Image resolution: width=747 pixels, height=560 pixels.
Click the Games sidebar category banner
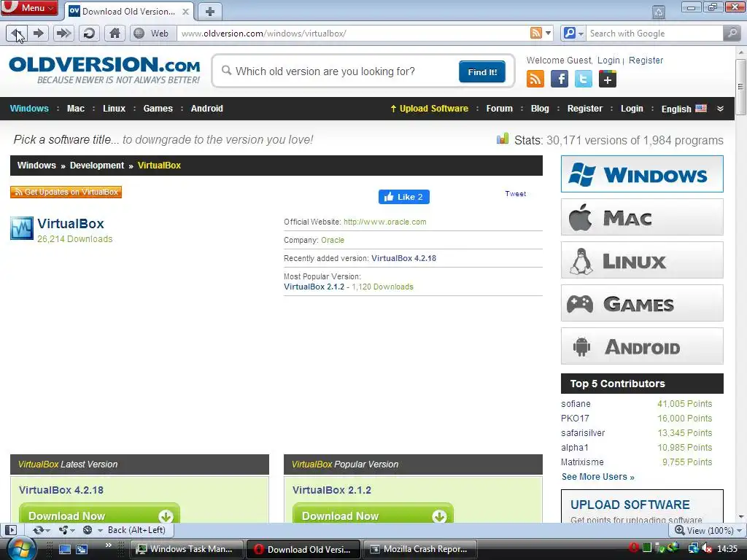pyautogui.click(x=642, y=303)
